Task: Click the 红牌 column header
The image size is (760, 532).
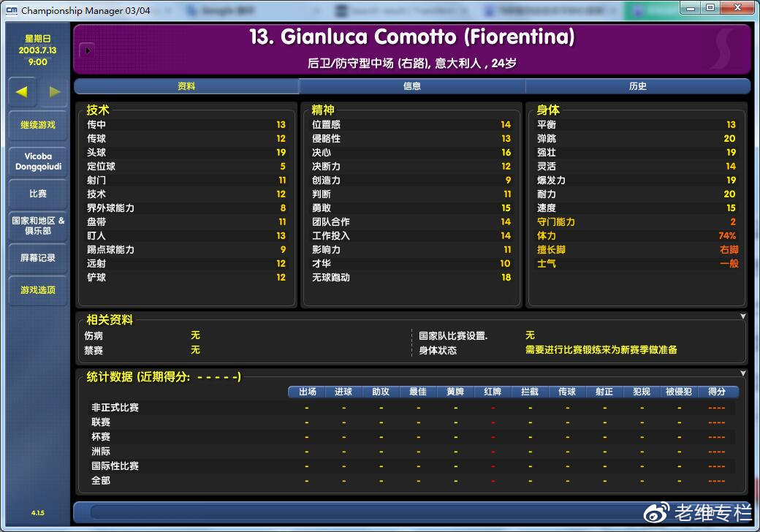Action: [493, 392]
